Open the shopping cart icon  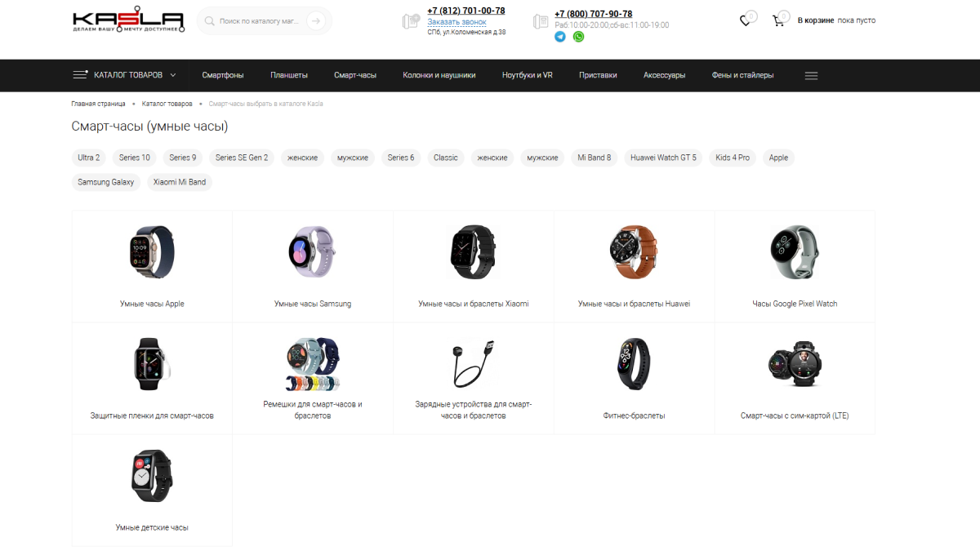[x=778, y=21]
